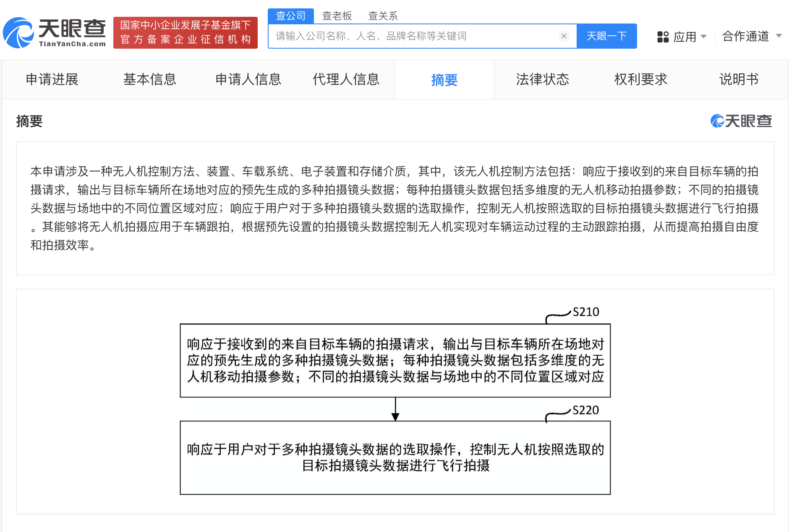Switch to the 查关系 search tab
The width and height of the screenshot is (789, 532).
point(383,16)
